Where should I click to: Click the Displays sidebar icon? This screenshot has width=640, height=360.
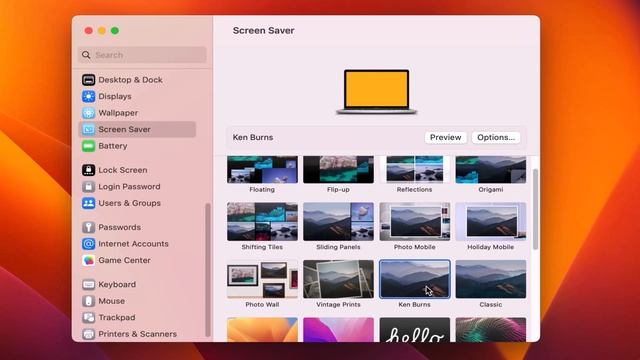[89, 96]
